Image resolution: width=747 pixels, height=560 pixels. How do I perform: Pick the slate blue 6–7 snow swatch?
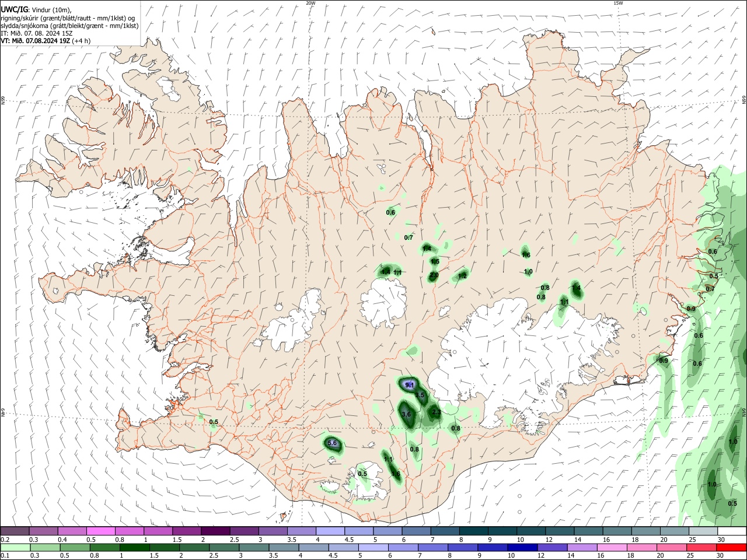tap(417, 531)
